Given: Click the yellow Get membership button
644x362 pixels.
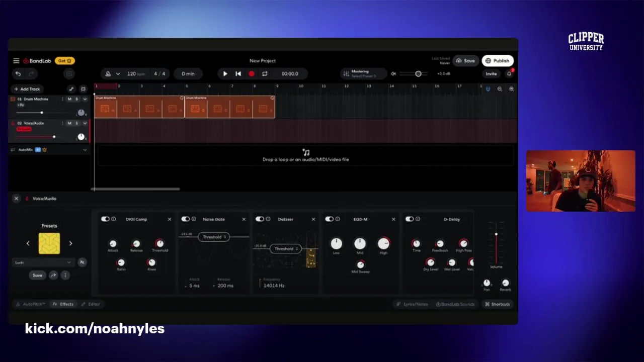Looking at the screenshot, I should point(64,61).
